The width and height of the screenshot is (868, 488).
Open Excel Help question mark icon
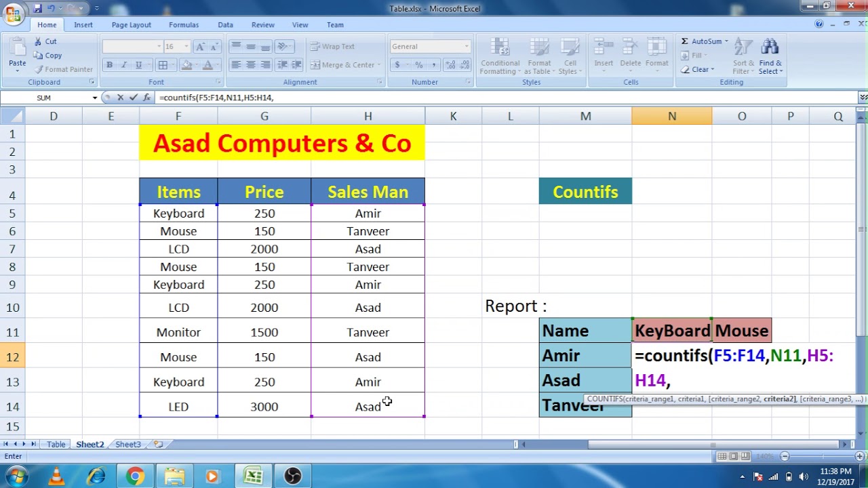point(819,24)
